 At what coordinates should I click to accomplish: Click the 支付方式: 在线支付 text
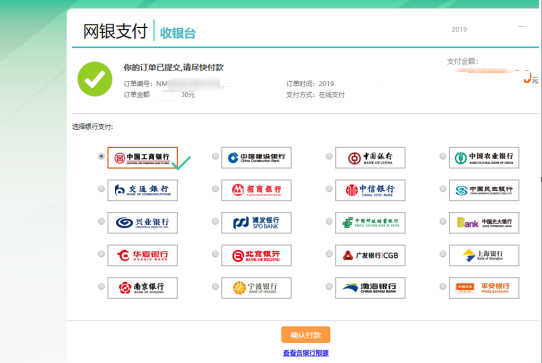[x=315, y=95]
